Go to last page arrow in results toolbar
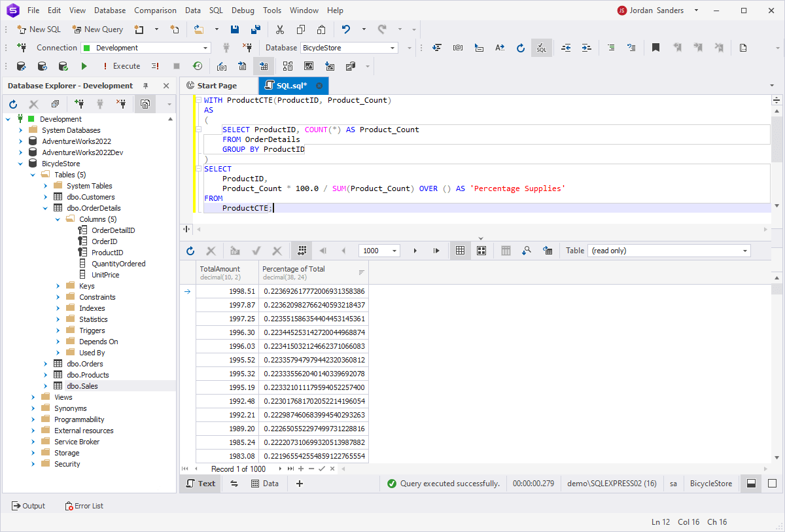 pos(436,251)
